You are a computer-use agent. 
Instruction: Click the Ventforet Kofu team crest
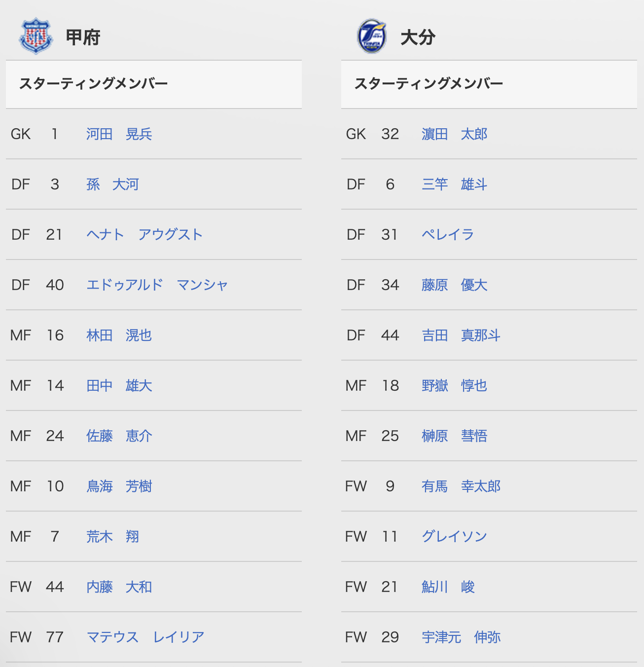pyautogui.click(x=36, y=36)
